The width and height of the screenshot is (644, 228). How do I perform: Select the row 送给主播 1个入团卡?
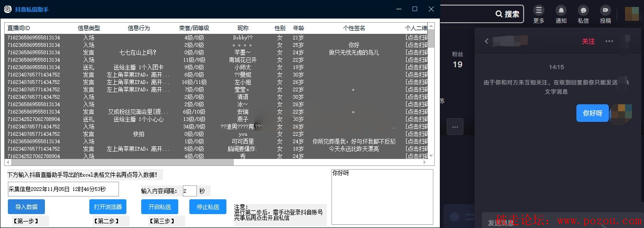(216, 67)
